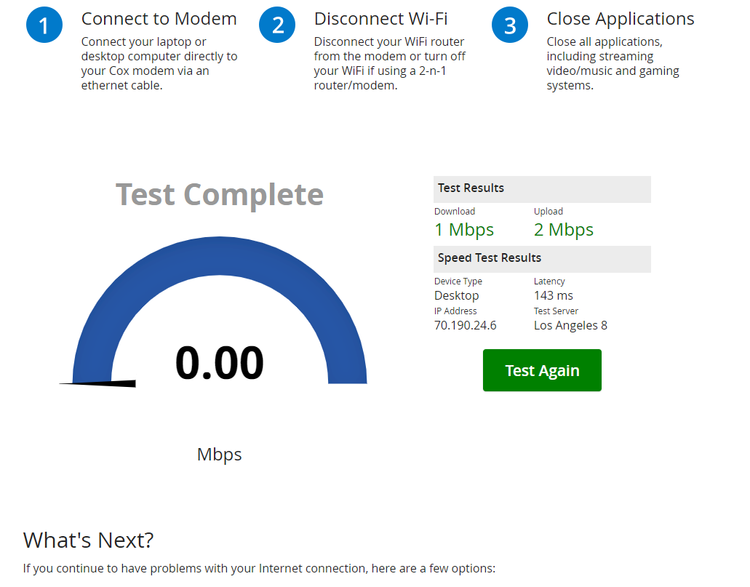Click the Disconnect Wi-Fi heading
Image resolution: width=750 pixels, height=587 pixels.
[x=381, y=19]
